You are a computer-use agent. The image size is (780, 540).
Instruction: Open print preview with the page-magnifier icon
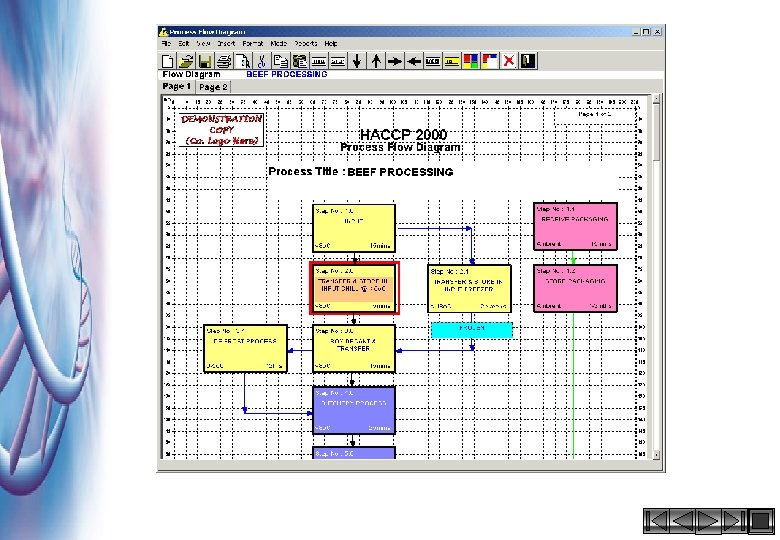click(243, 61)
